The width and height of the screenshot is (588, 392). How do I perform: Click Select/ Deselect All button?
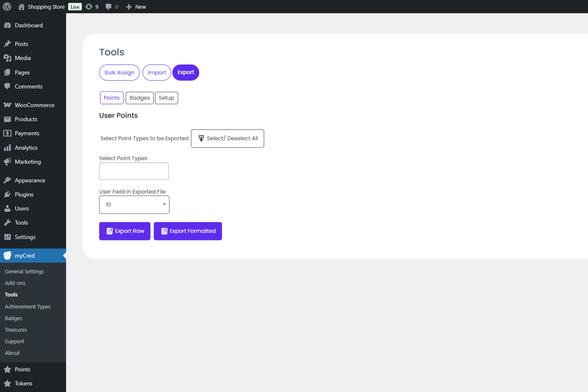[x=227, y=138]
